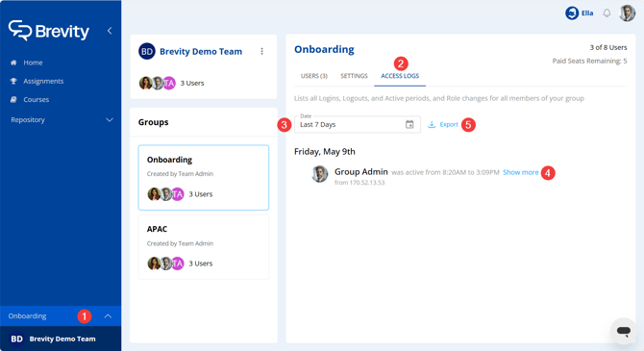Select the APAC group card

pyautogui.click(x=204, y=246)
